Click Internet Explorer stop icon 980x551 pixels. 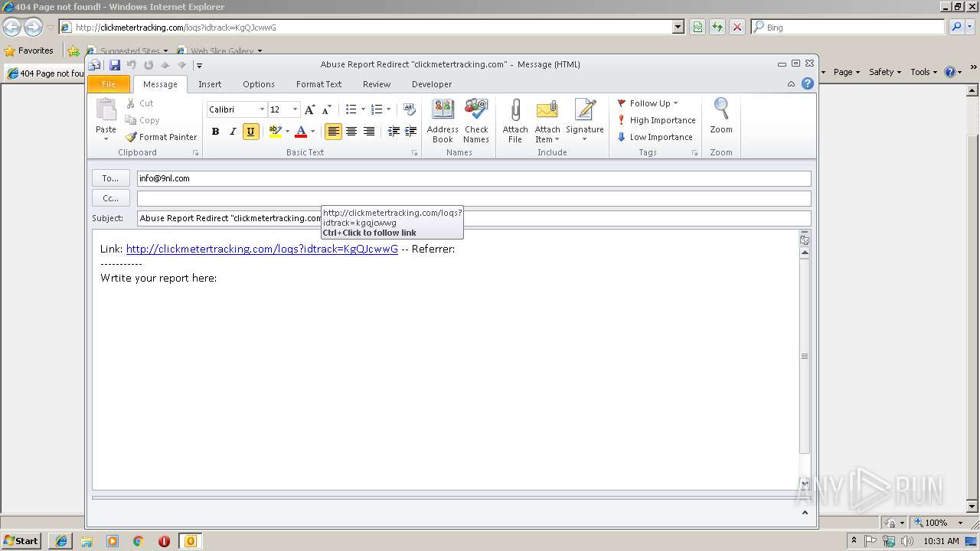737,27
